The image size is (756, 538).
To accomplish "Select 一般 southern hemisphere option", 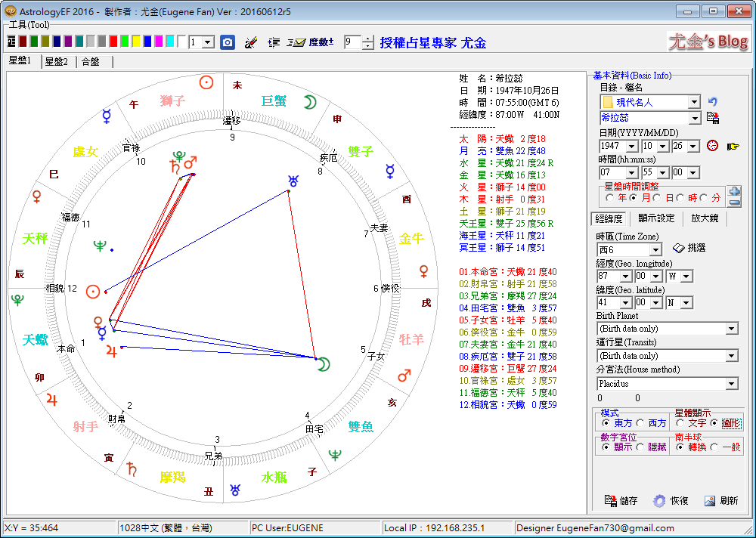I will pyautogui.click(x=726, y=447).
